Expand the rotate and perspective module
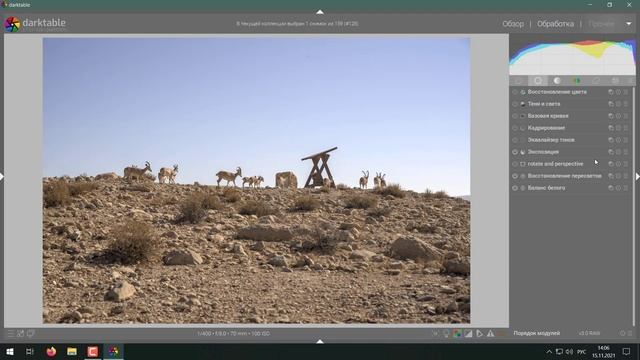The height and width of the screenshot is (360, 640). [x=555, y=164]
